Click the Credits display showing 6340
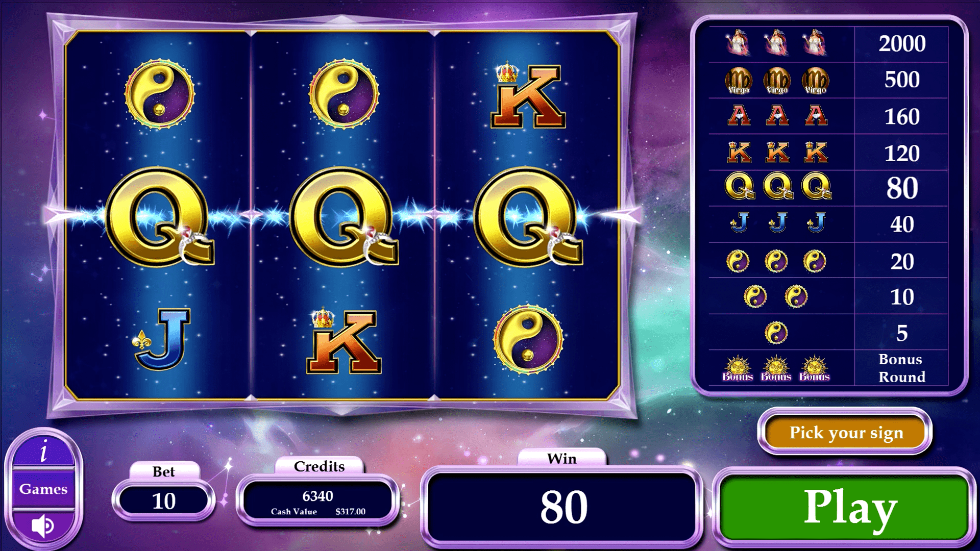The width and height of the screenshot is (980, 551). pos(317,503)
